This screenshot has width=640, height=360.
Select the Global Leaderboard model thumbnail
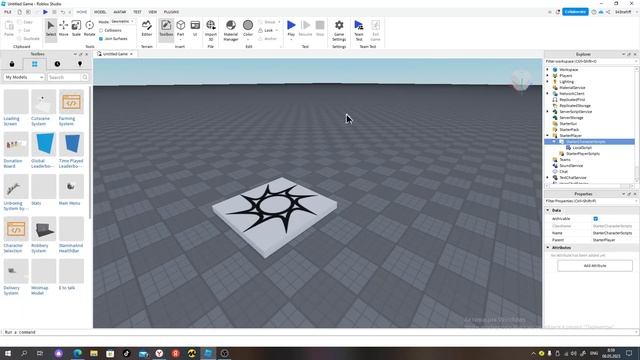(43, 144)
